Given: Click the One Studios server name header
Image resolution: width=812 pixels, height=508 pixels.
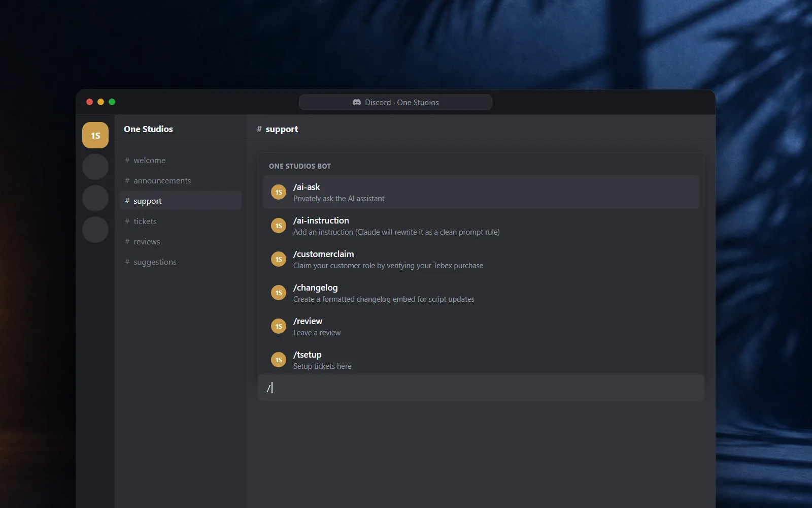Looking at the screenshot, I should click(x=148, y=129).
